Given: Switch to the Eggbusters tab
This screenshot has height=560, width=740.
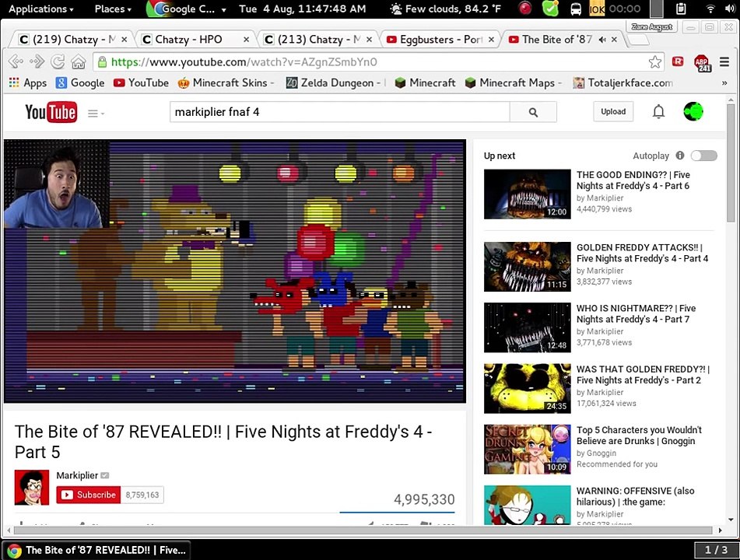Looking at the screenshot, I should coord(440,39).
